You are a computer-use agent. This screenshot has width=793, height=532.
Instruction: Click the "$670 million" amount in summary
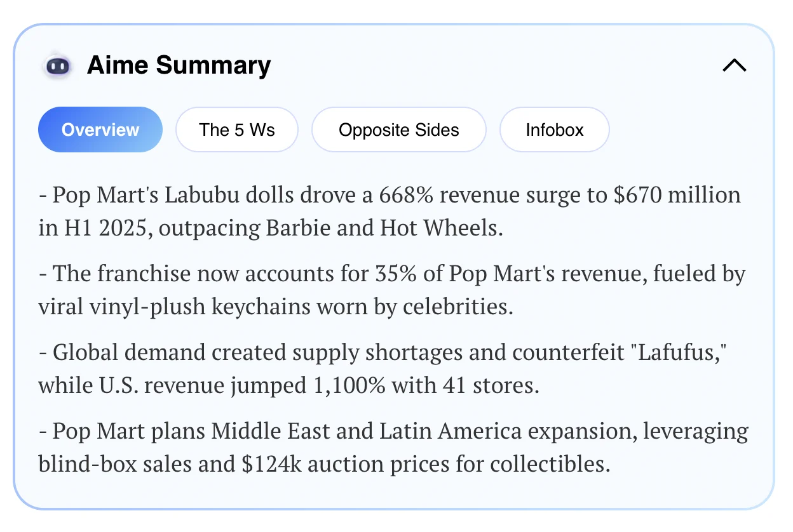(677, 195)
